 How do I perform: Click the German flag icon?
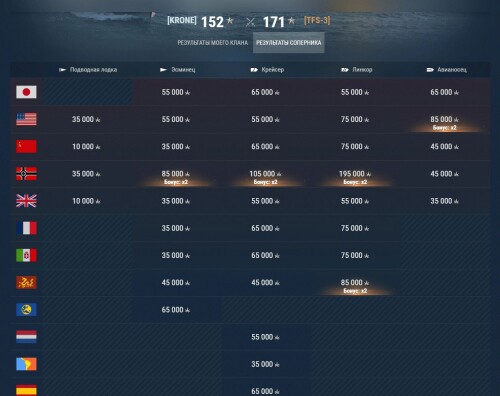click(26, 174)
